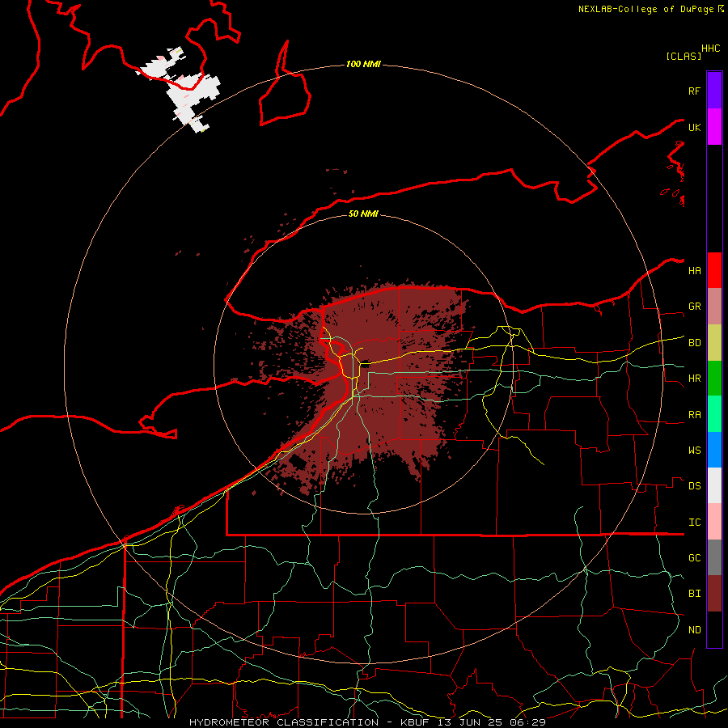Screen dimensions: 728x728
Task: Click the BI dark red legend swatch
Action: (714, 594)
